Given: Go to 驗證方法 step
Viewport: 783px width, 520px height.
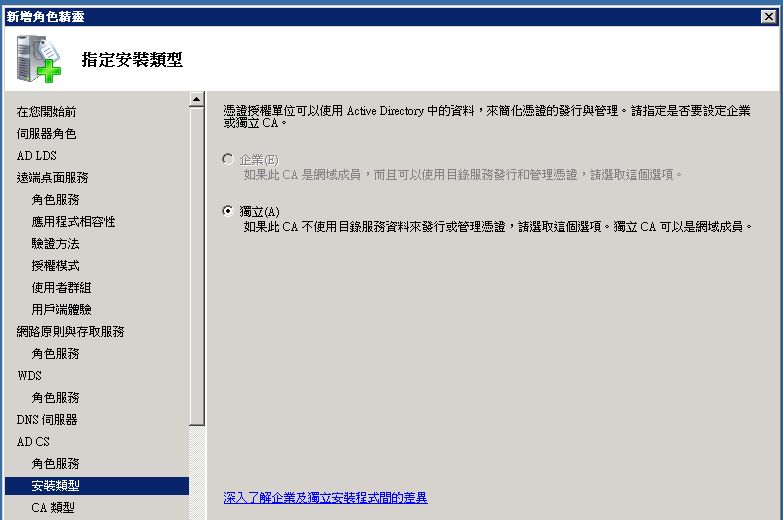Looking at the screenshot, I should tap(55, 243).
